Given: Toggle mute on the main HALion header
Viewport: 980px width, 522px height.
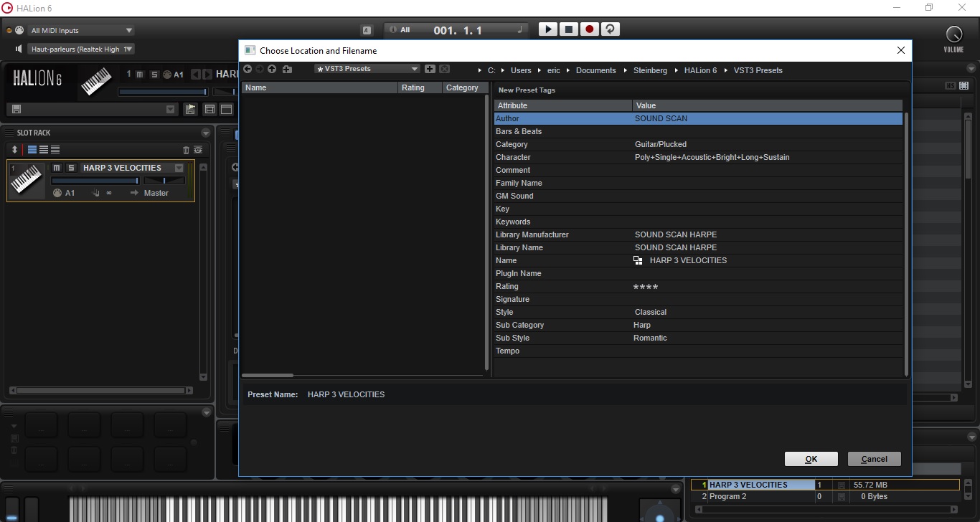Looking at the screenshot, I should (x=139, y=75).
